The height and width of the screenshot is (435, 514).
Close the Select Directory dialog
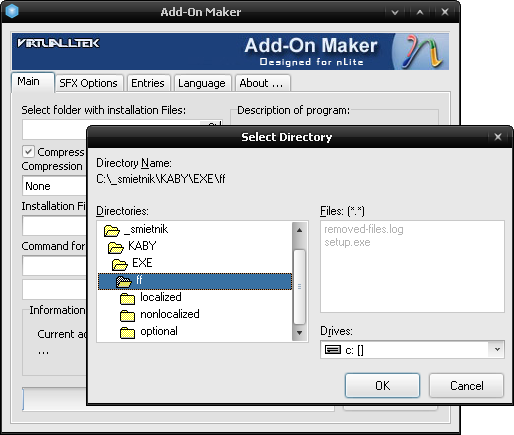(x=498, y=137)
